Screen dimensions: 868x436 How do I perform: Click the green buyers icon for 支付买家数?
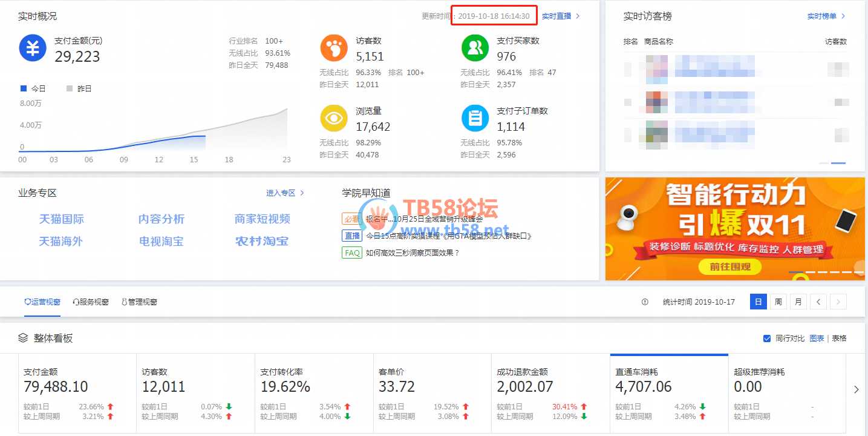coord(475,48)
